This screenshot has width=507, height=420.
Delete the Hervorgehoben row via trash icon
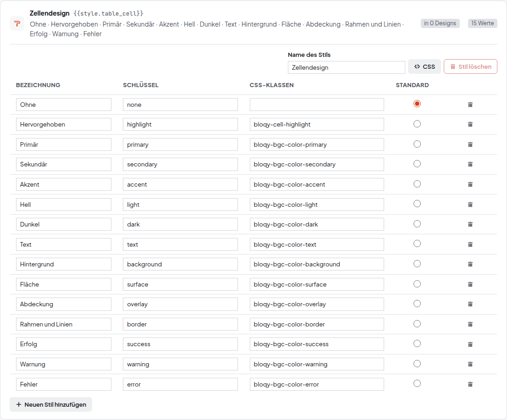pos(470,124)
